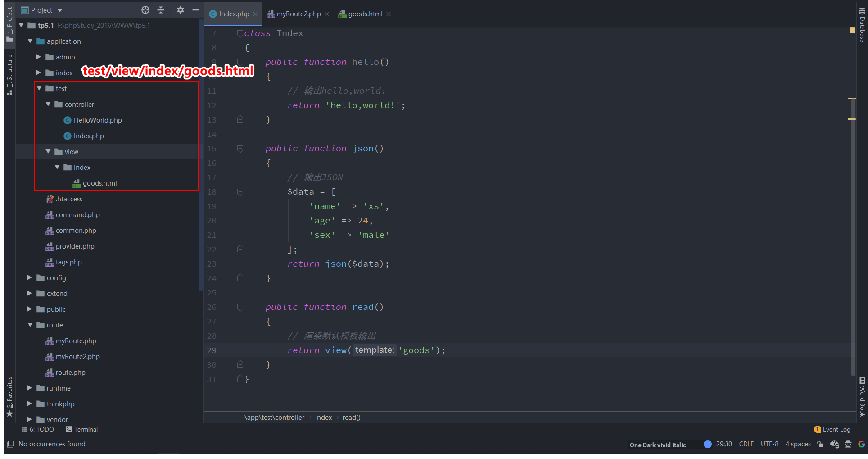868x459 pixels.
Task: Click the yellow inspection warning indicator
Action: 852,30
